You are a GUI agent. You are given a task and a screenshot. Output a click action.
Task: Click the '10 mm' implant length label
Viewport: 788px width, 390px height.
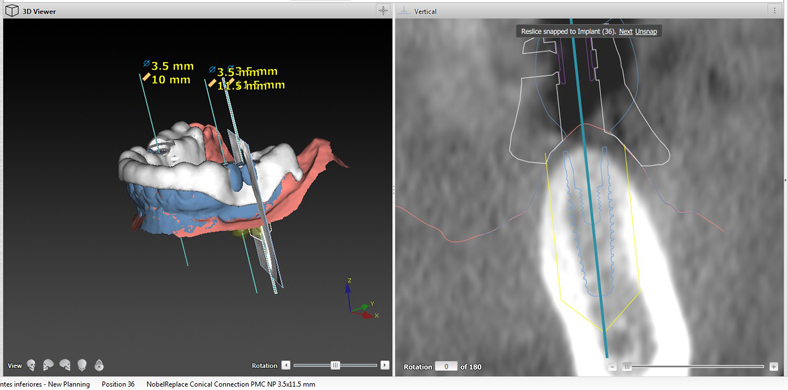pyautogui.click(x=171, y=79)
